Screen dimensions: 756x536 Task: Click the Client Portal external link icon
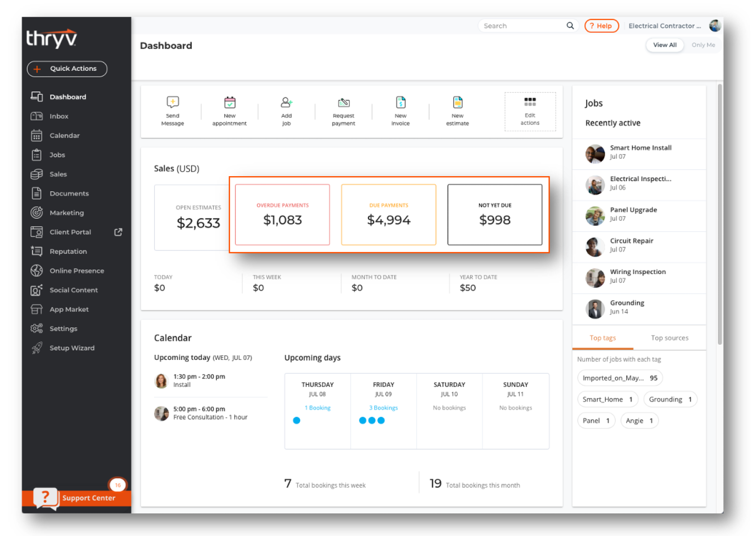pyautogui.click(x=118, y=232)
